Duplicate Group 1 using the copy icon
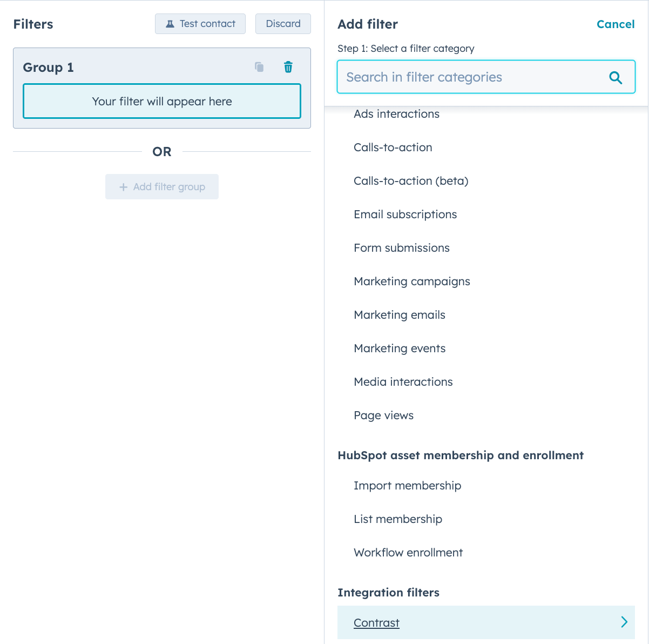This screenshot has width=649, height=644. (259, 66)
